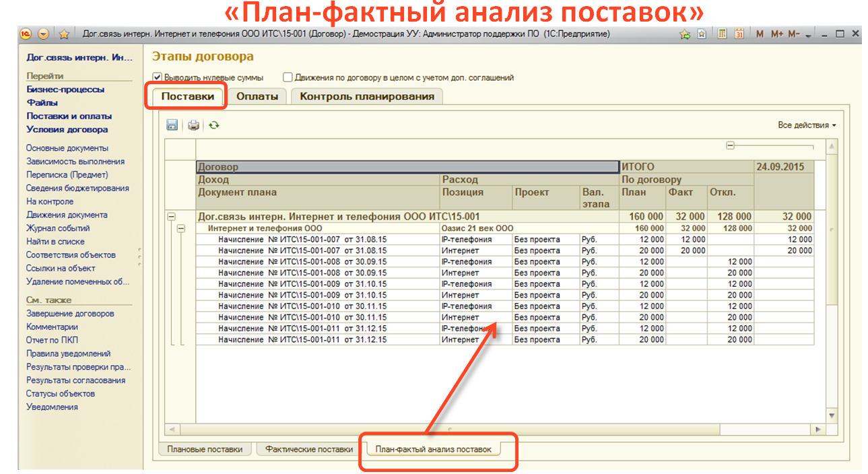
Task: Open the calendar icon in title bar
Action: coord(739,34)
